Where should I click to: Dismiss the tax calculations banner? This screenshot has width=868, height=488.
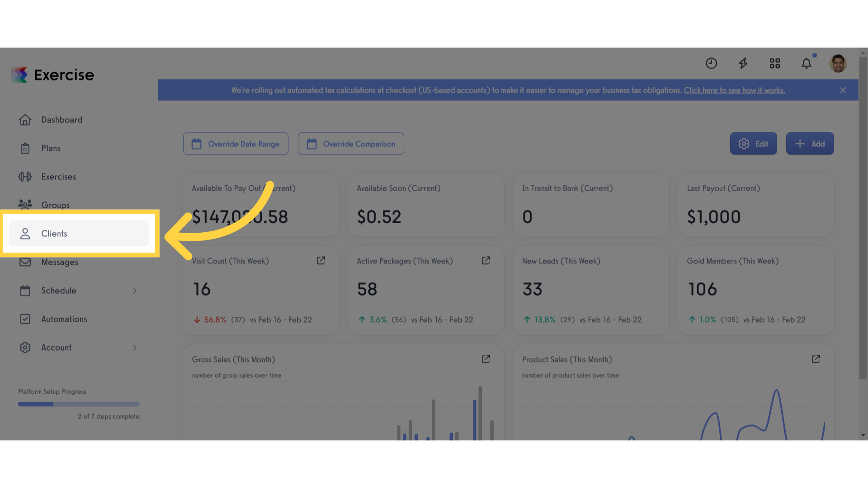pyautogui.click(x=843, y=90)
